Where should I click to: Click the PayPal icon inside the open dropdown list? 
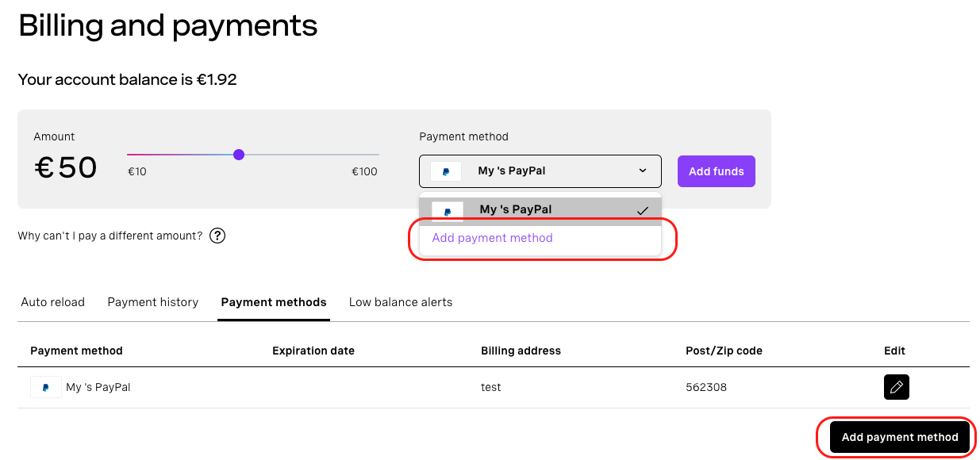pos(445,209)
